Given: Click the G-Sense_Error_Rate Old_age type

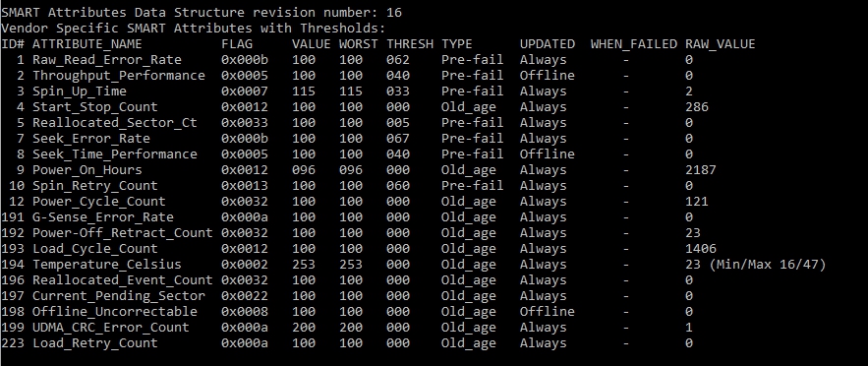Looking at the screenshot, I should [468, 217].
